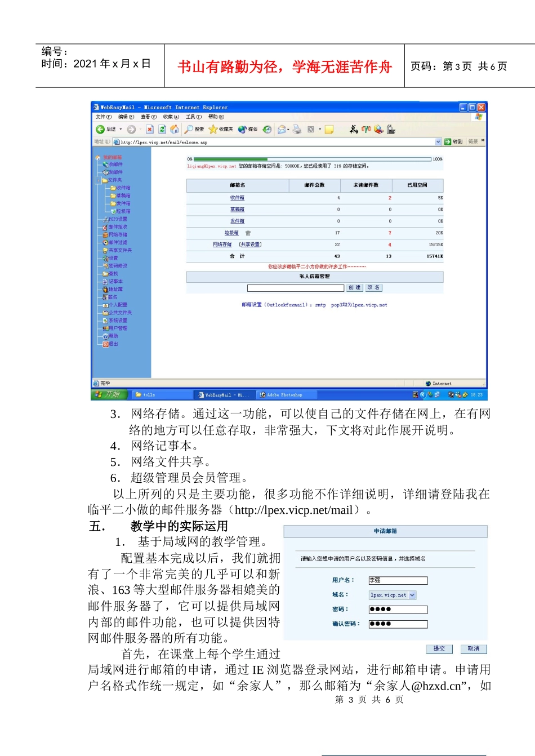
Task: Expand the 链接 toolbar chevron
Action: pyautogui.click(x=483, y=141)
